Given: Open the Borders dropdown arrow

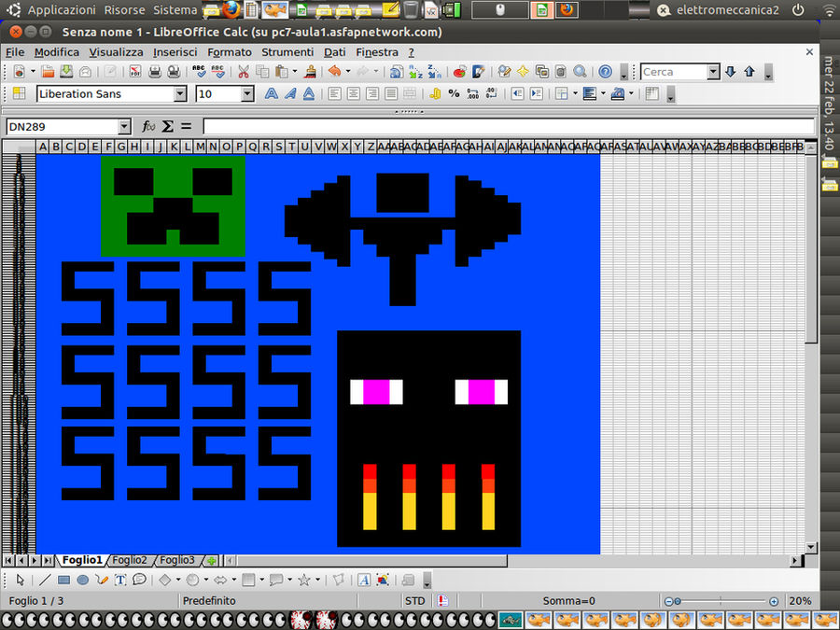Looking at the screenshot, I should click(575, 93).
